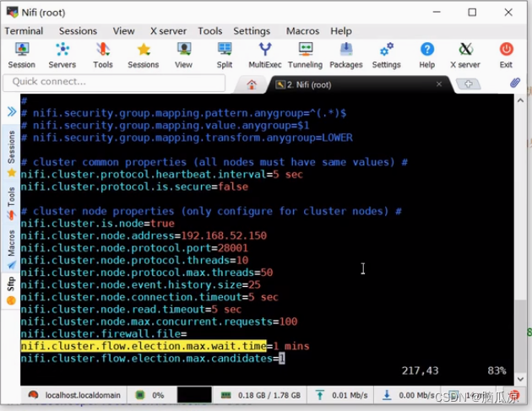Click the nifi.cluster.node.protocol.max.threads=50 line
Screen dimensions: 532x411
pyautogui.click(x=147, y=273)
